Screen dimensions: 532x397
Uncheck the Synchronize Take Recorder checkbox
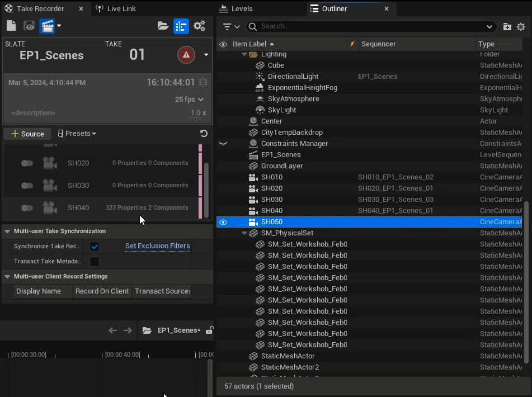pos(95,247)
